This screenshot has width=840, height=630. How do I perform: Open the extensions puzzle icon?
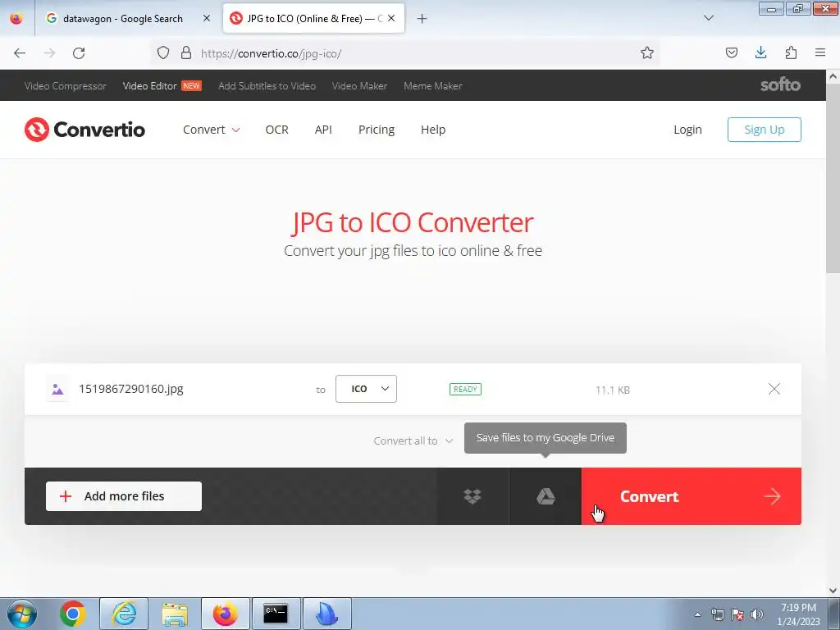coord(791,53)
